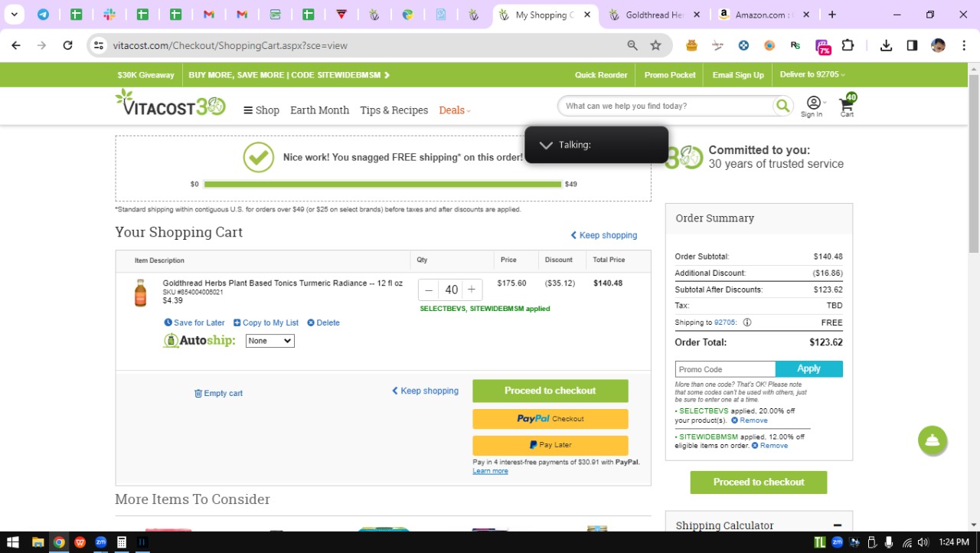The image size is (980, 553).
Task: Go back with the browser back arrow
Action: [16, 45]
